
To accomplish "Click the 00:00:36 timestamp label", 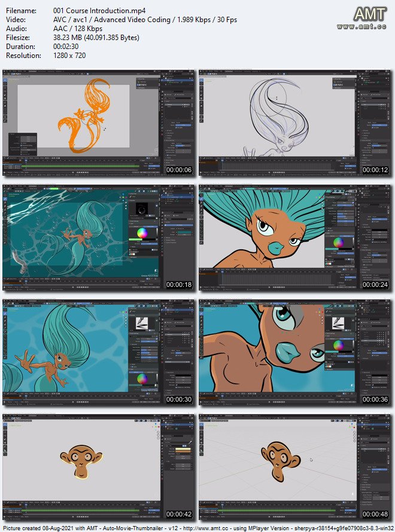I will pos(375,399).
